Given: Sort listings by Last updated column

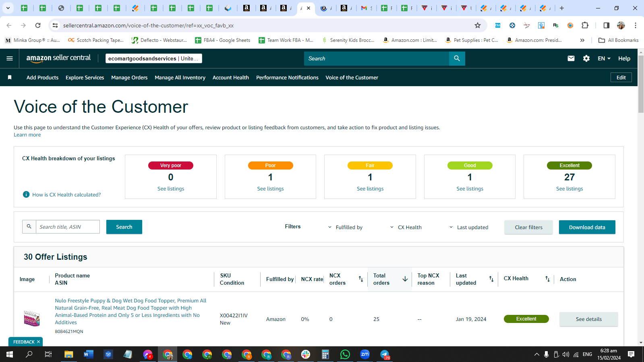Looking at the screenshot, I should 491,279.
